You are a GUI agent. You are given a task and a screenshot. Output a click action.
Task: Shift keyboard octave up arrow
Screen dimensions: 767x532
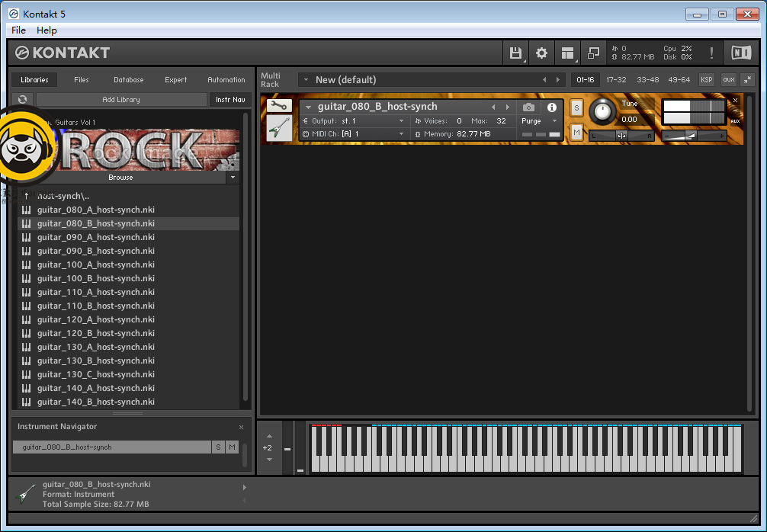point(269,436)
